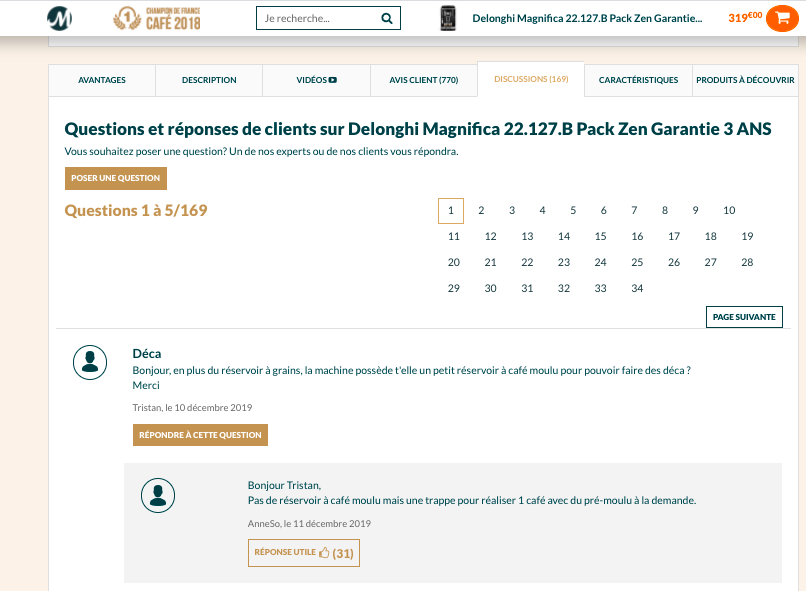Switch to the AVANTAGES tab
Screen dimensions: 806x591
(102, 79)
